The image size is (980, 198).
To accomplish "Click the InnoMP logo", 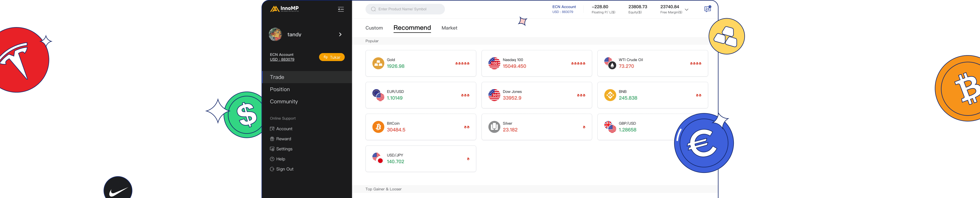I will coord(284,9).
